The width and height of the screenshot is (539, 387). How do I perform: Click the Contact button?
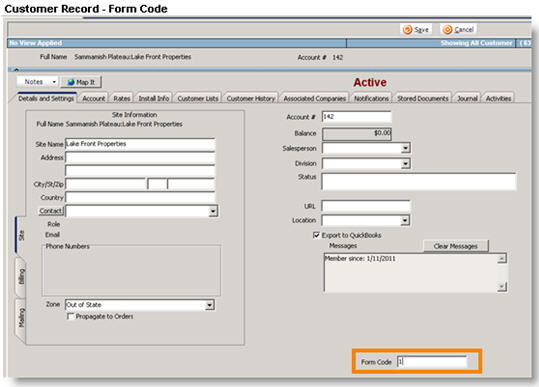(51, 211)
